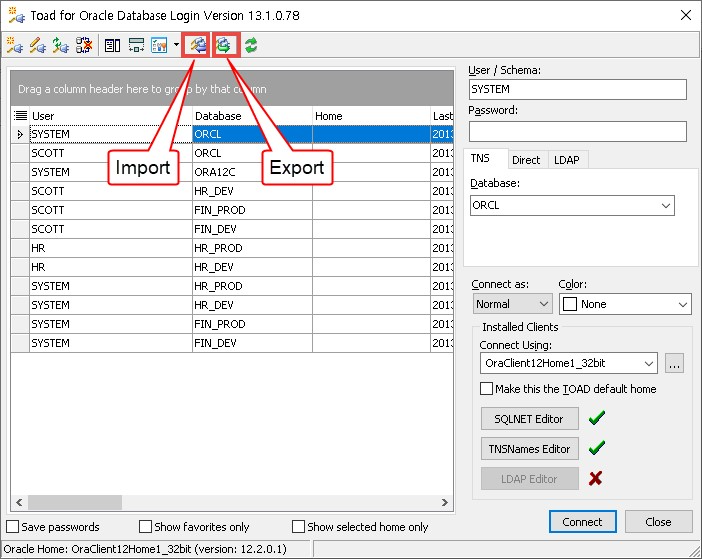Image resolution: width=702 pixels, height=559 pixels.
Task: Click row indicator arrow beside SYSTEM ORCL
Action: [20, 134]
